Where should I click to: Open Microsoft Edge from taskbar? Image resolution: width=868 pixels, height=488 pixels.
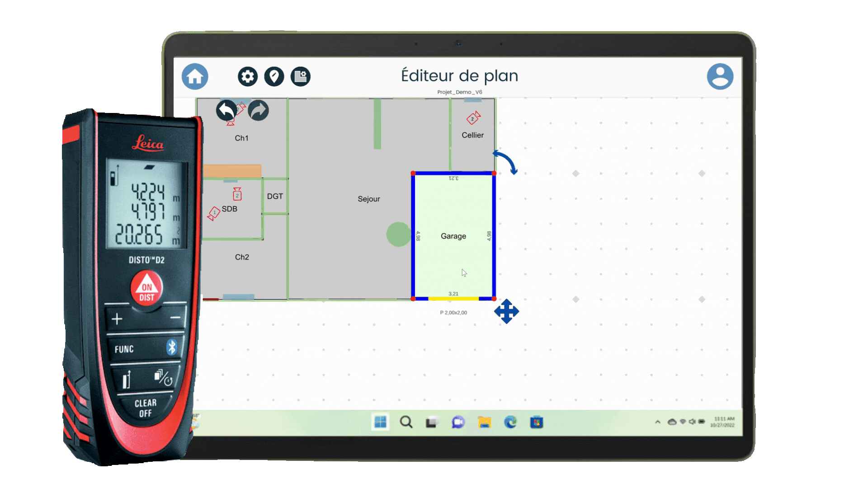pyautogui.click(x=510, y=422)
